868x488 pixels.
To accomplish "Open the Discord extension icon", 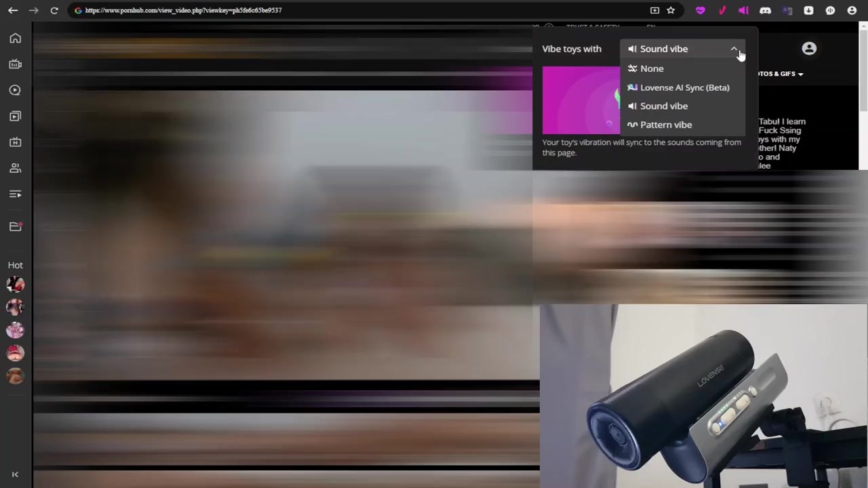I will click(x=766, y=10).
